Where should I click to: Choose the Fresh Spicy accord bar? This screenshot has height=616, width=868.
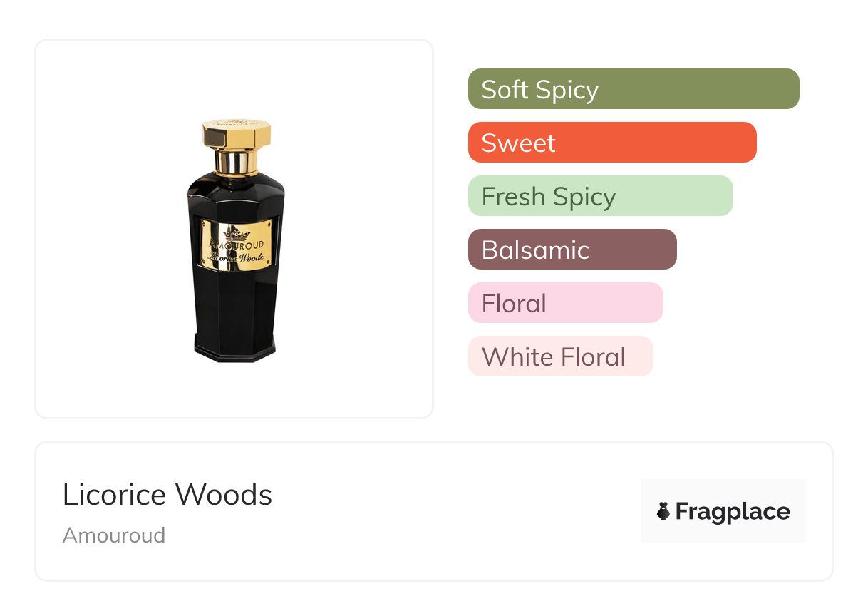(600, 196)
